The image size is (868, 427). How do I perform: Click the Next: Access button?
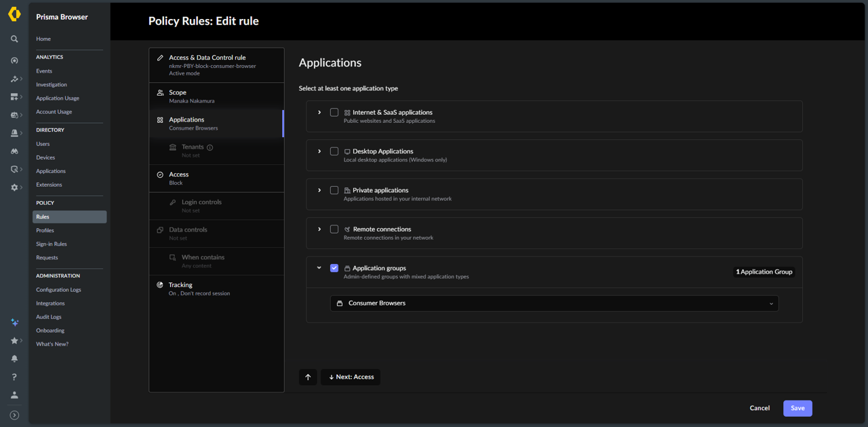pyautogui.click(x=351, y=377)
